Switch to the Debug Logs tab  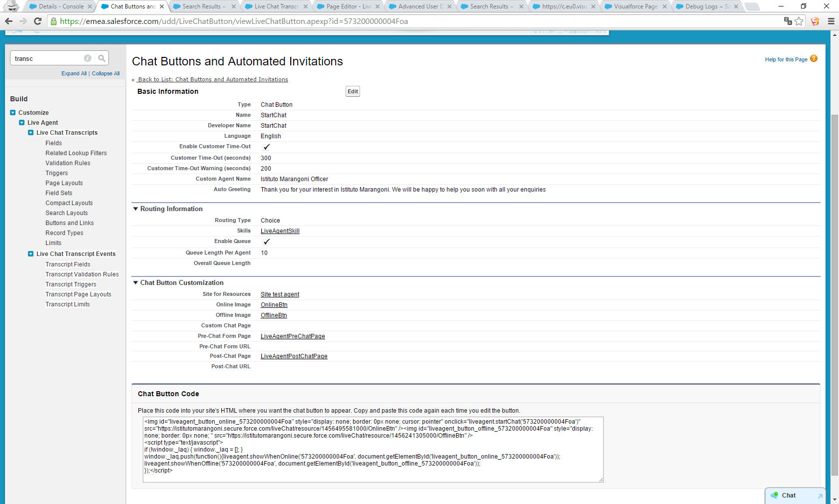[708, 6]
